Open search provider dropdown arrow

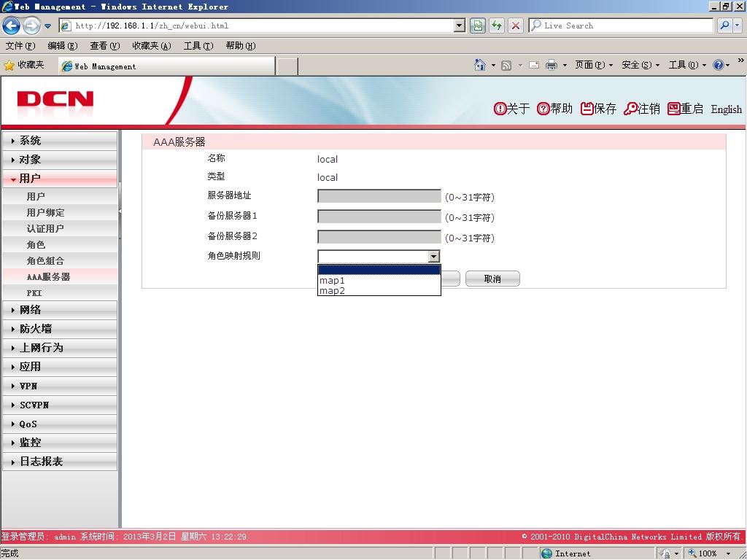[x=737, y=26]
